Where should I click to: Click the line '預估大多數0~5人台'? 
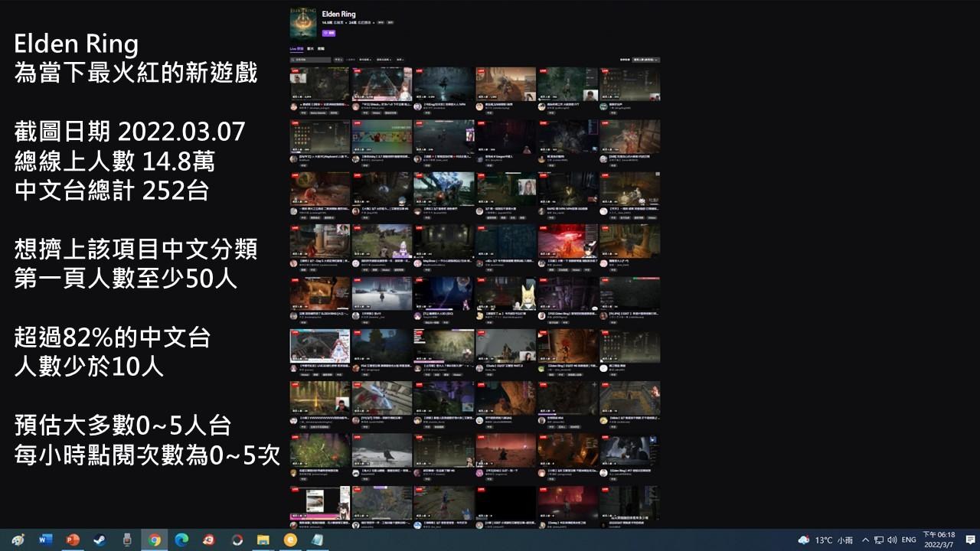(x=122, y=425)
